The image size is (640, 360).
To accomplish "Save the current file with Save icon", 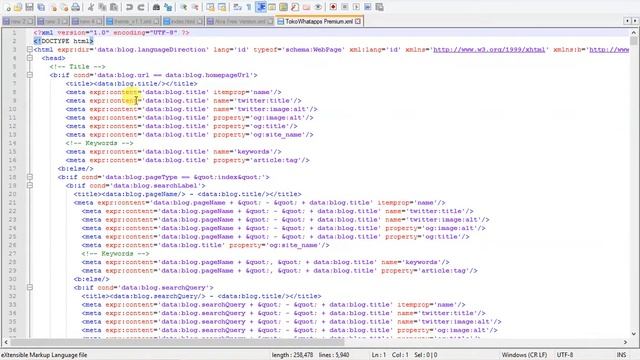I will click(29, 7).
